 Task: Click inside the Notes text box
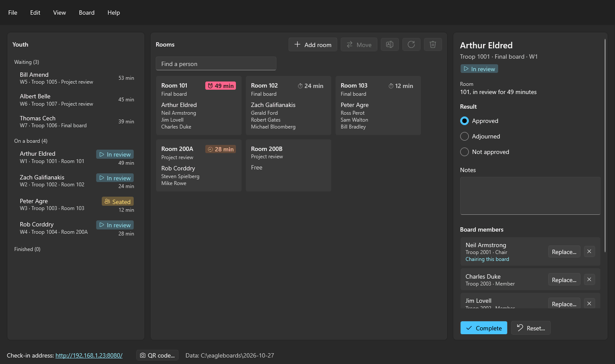[x=530, y=196]
